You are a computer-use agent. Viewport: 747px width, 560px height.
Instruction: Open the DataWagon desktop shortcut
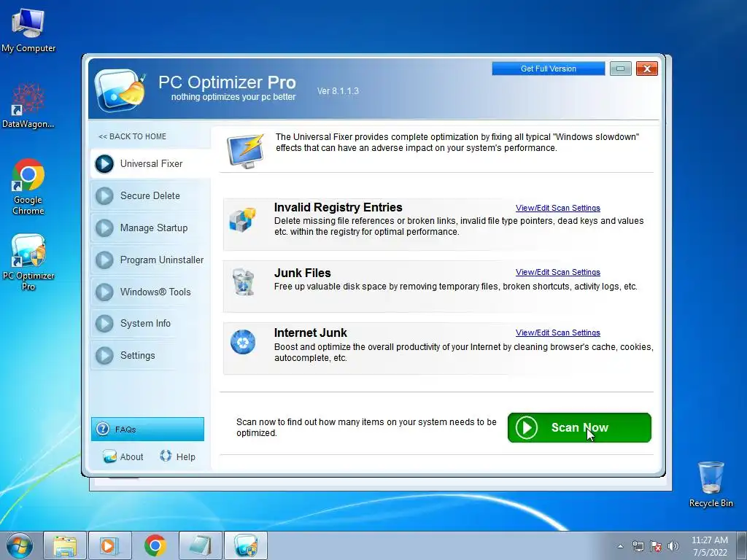tap(28, 106)
